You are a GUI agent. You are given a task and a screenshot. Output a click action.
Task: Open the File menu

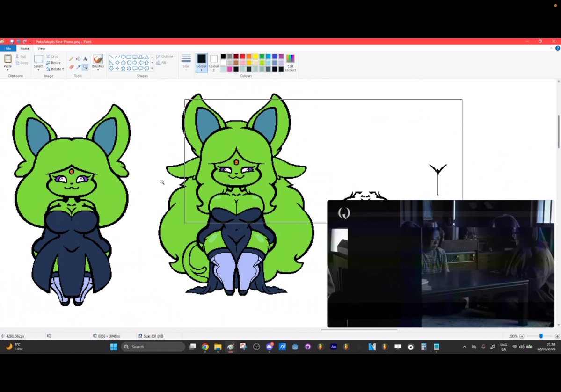(8, 48)
